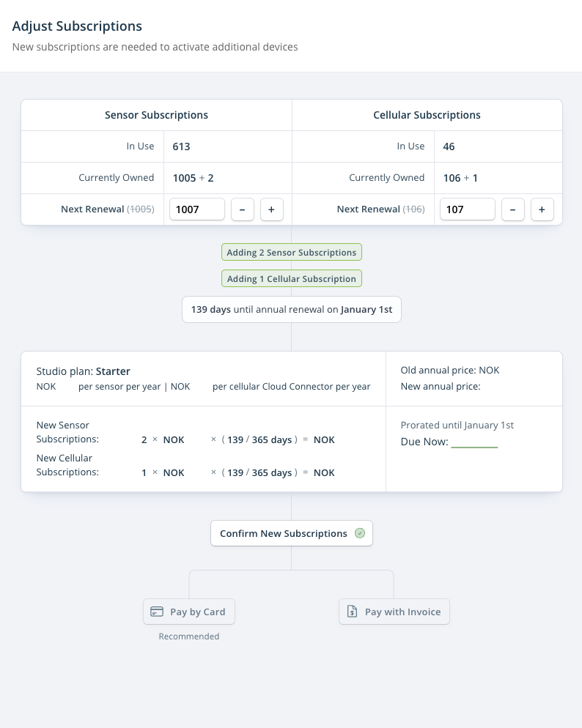Select the cellular Next Renewal input field
The width and height of the screenshot is (582, 728).
pos(467,209)
